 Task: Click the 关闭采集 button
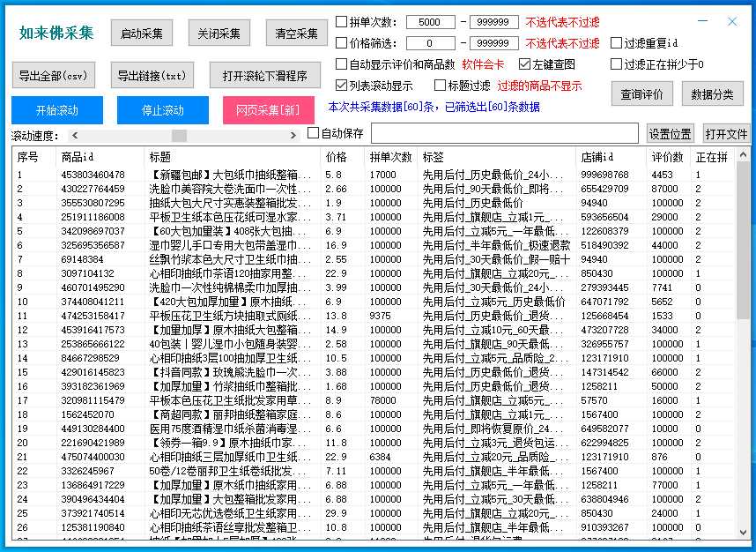tap(220, 32)
